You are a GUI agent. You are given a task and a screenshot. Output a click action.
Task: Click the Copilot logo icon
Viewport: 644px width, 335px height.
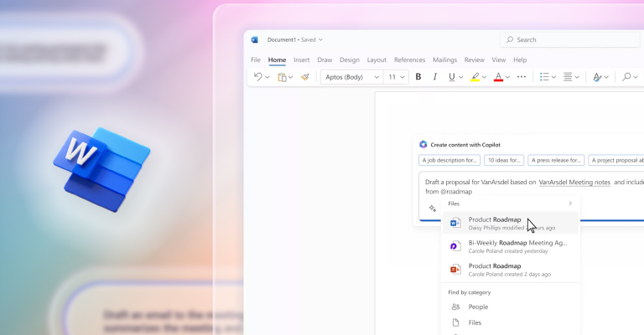(423, 144)
